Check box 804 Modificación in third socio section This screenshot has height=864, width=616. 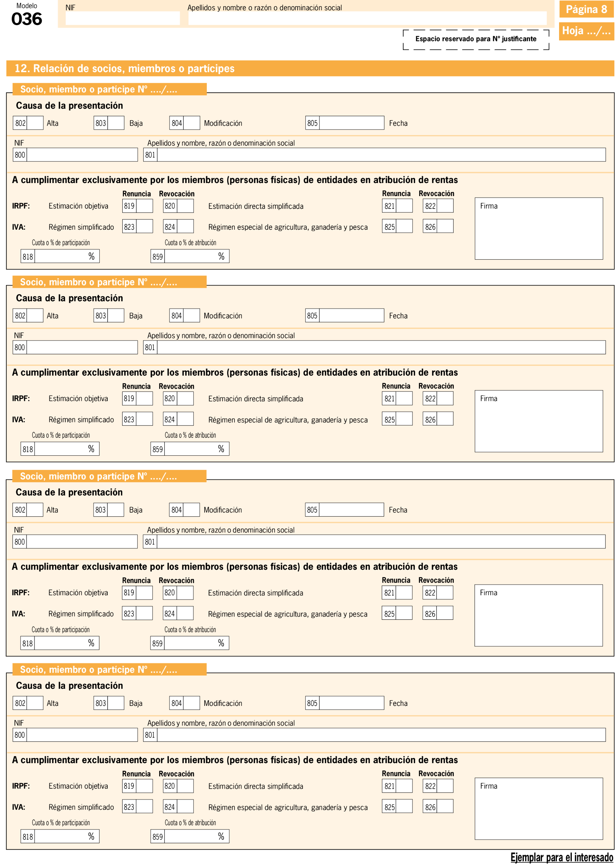(192, 510)
